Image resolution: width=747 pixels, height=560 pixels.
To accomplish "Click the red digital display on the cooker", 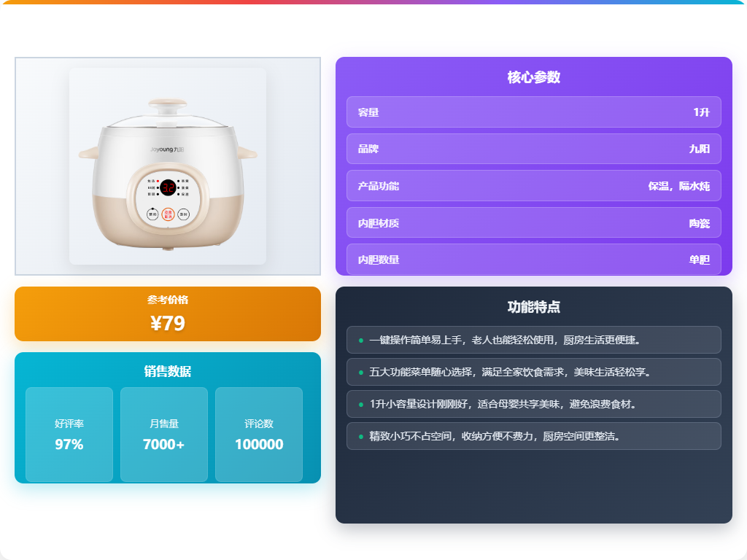I will click(168, 187).
